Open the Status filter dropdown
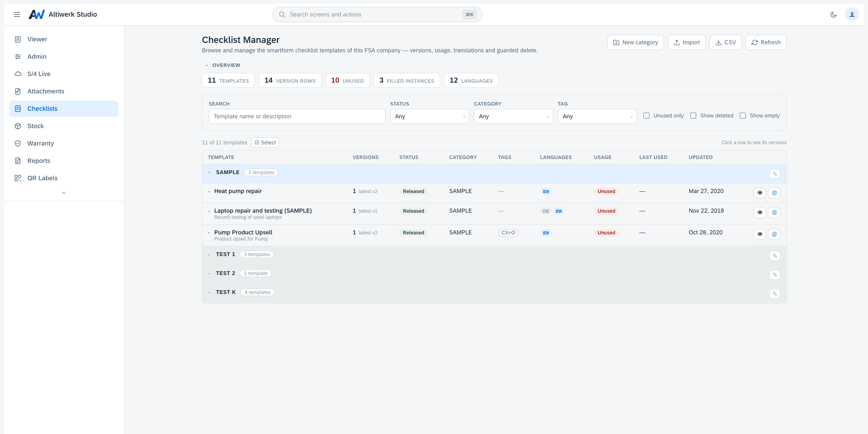This screenshot has height=434, width=868. (x=429, y=116)
